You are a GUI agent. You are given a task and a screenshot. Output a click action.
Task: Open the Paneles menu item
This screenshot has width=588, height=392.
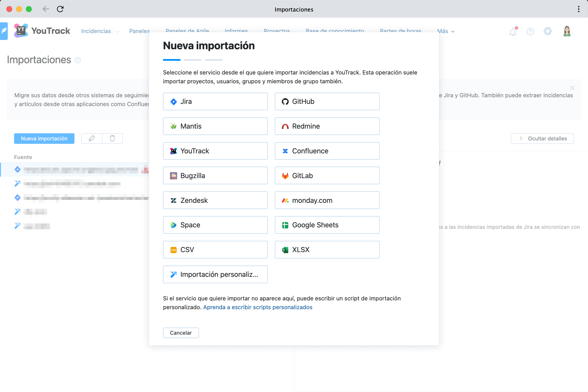tap(139, 31)
